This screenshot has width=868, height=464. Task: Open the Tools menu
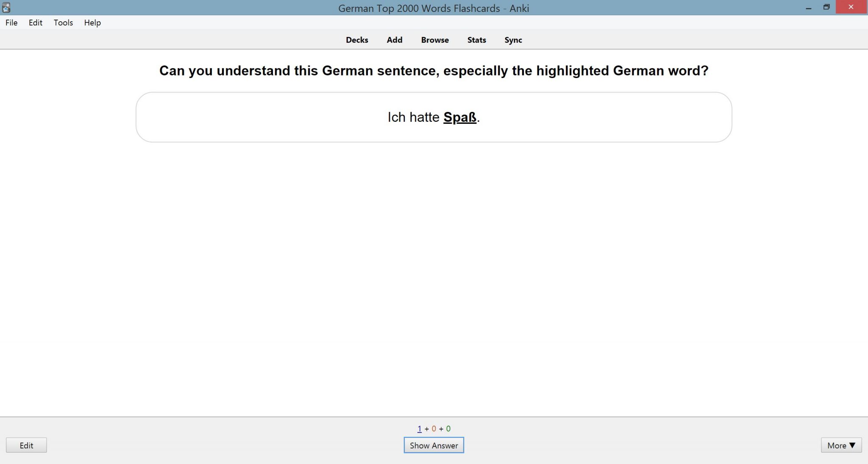63,22
